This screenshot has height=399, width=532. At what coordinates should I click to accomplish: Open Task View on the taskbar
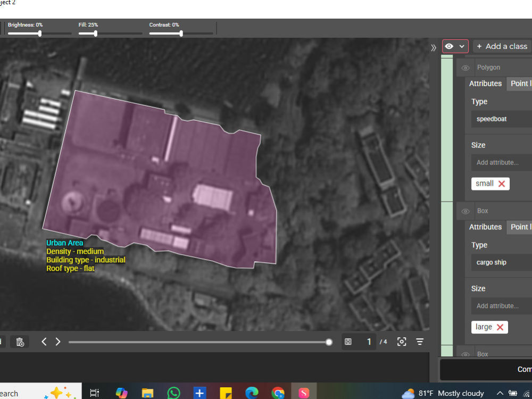pos(94,393)
